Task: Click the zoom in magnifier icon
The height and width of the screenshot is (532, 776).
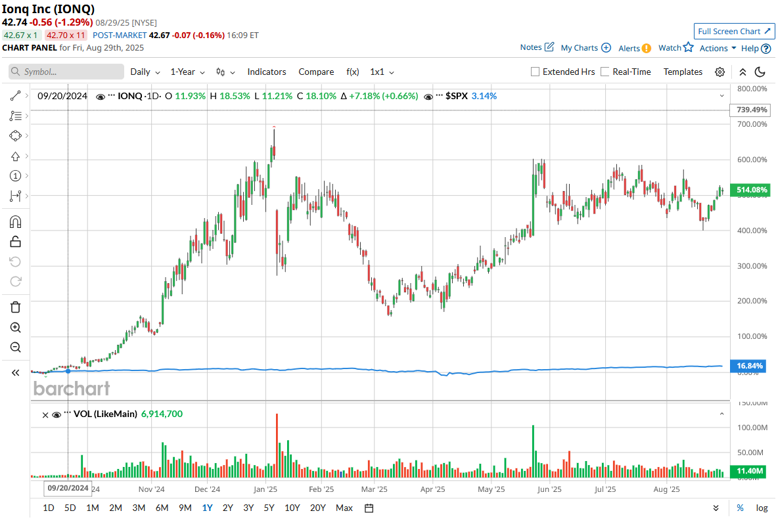Action: [x=15, y=327]
